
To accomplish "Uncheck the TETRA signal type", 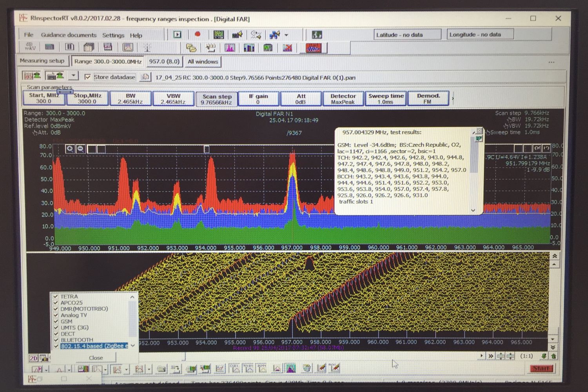I will click(56, 296).
